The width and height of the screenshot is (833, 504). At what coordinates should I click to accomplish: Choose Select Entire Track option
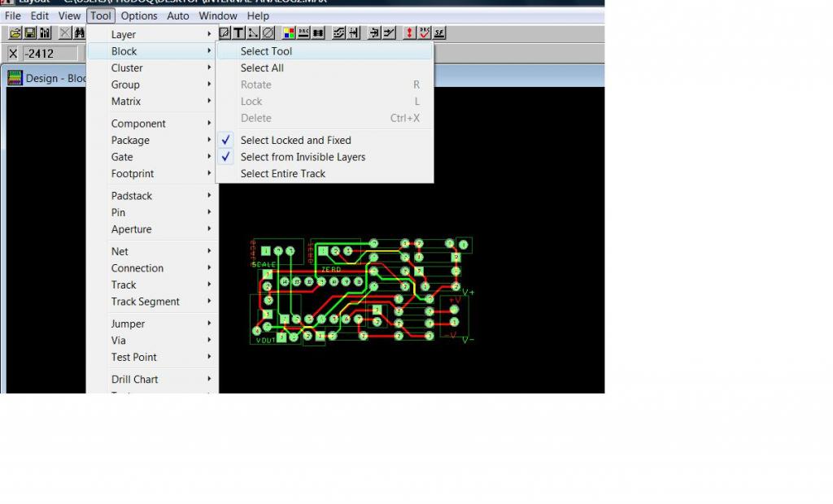(x=325, y=174)
